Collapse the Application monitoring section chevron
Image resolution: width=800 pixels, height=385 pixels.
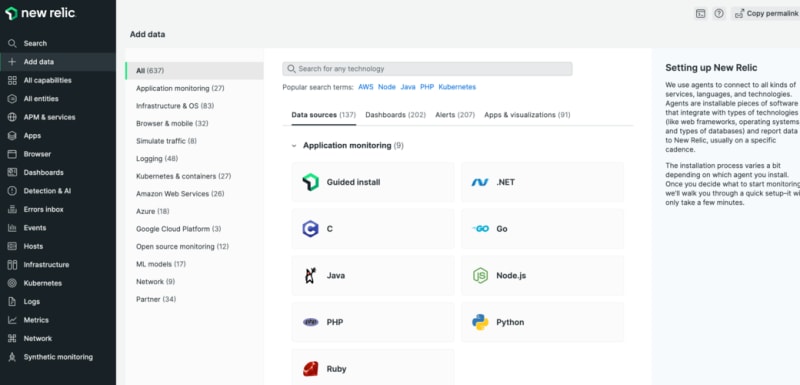294,146
